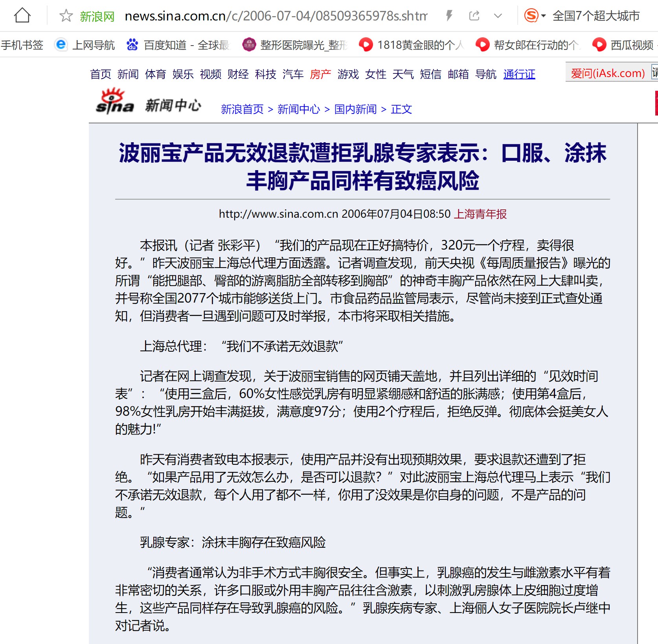Click 邮箱 nav link
The height and width of the screenshot is (644, 658).
tap(458, 74)
